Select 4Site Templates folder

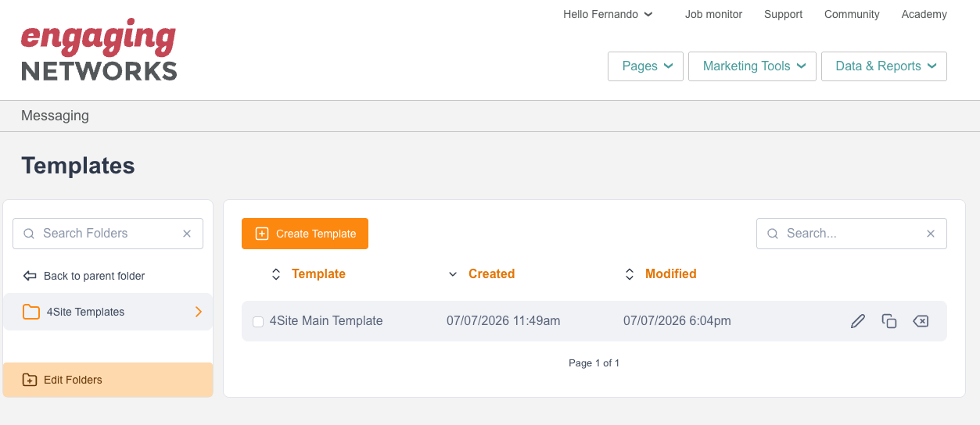pos(108,312)
